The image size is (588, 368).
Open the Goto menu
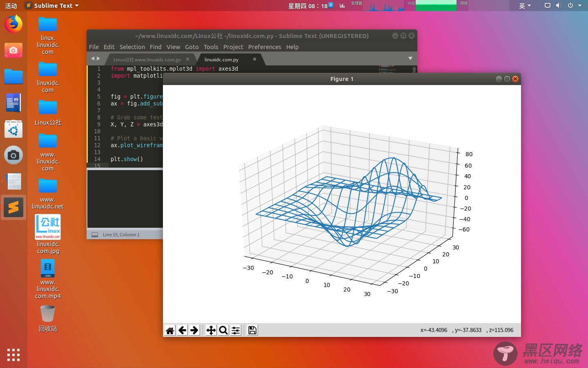tap(192, 47)
